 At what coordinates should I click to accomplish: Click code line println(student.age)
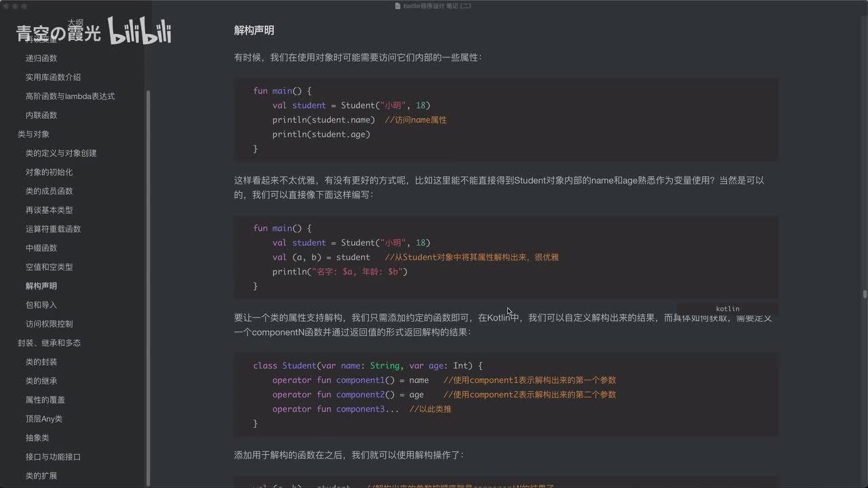321,134
